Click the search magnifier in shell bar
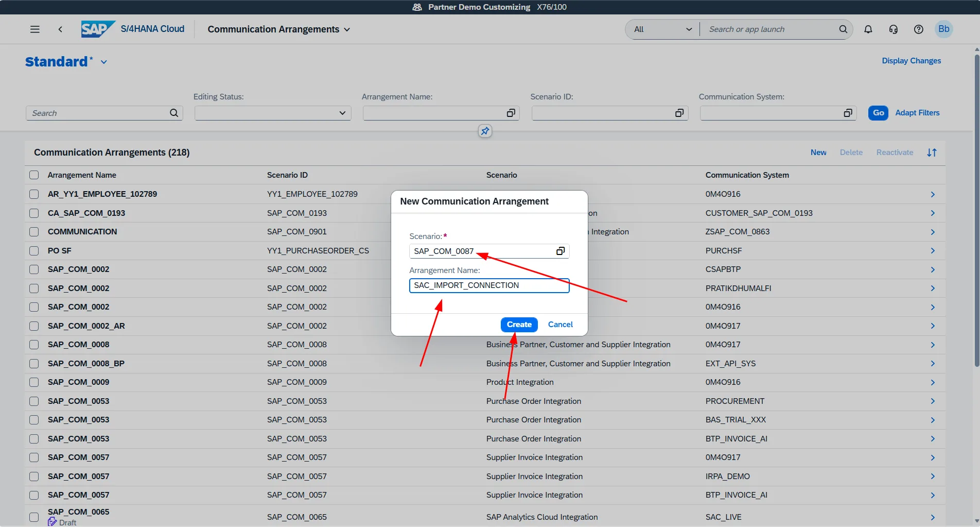The height and width of the screenshot is (527, 980). pyautogui.click(x=843, y=29)
